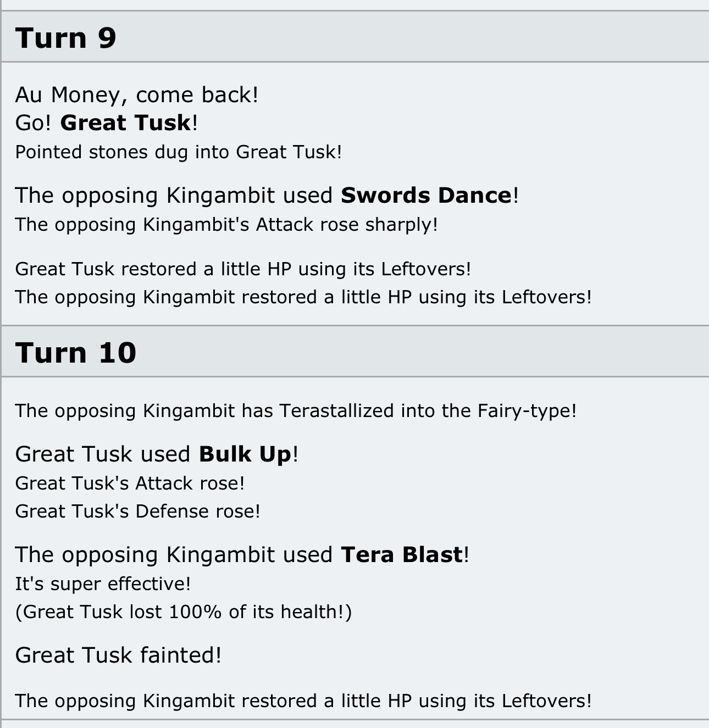Image resolution: width=709 pixels, height=728 pixels.
Task: Click Kingambit's Leftovers message in Turn 10
Action: pyautogui.click(x=303, y=701)
